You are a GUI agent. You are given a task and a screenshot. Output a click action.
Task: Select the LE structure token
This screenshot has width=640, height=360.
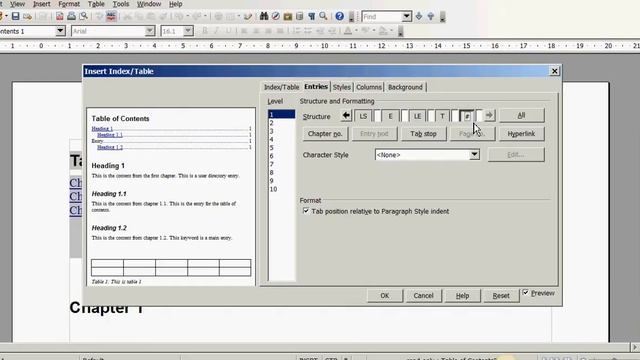click(x=417, y=116)
